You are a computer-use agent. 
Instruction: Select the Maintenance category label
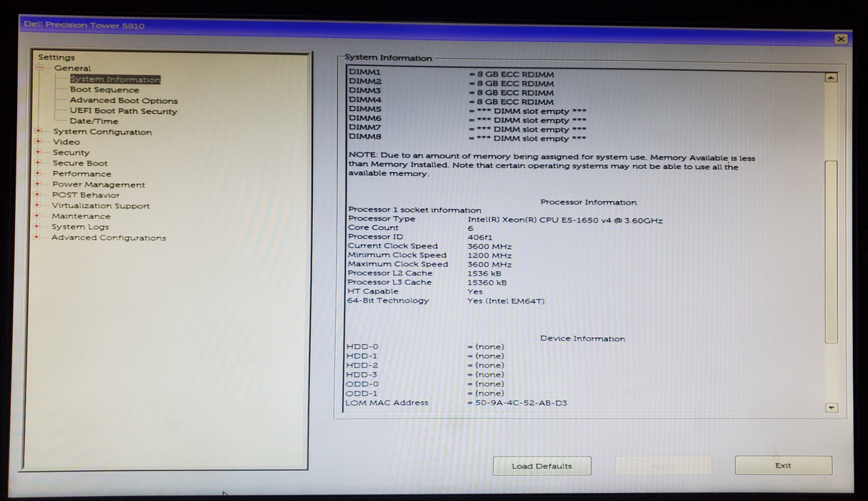pyautogui.click(x=81, y=215)
